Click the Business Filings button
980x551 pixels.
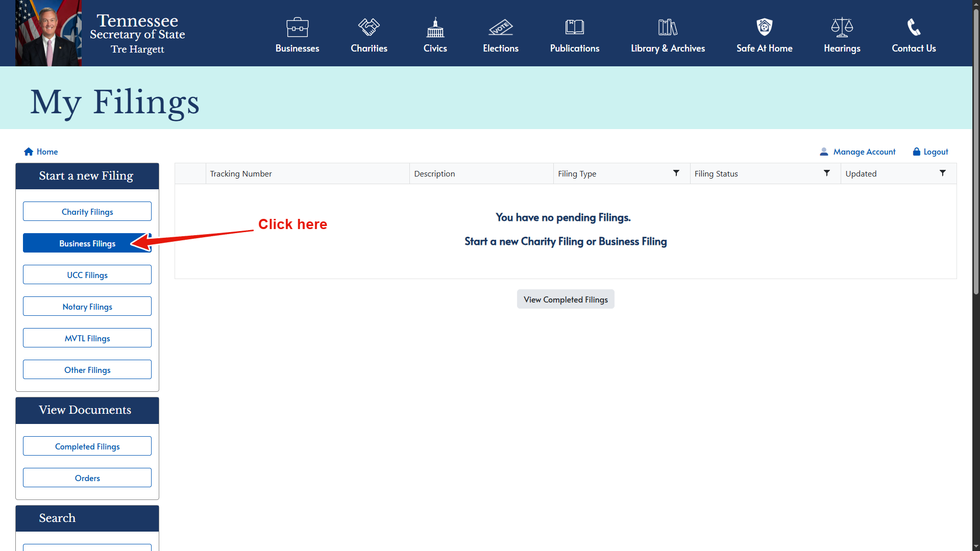pos(87,243)
